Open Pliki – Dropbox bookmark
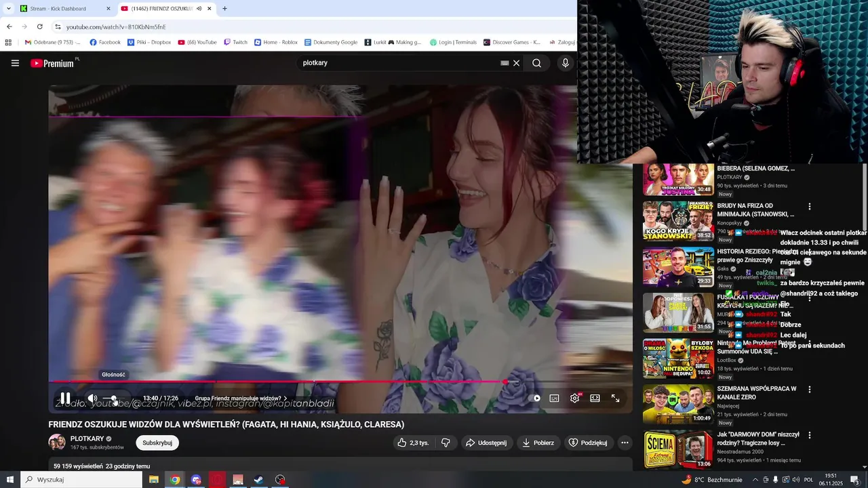The height and width of the screenshot is (488, 868). (x=149, y=42)
